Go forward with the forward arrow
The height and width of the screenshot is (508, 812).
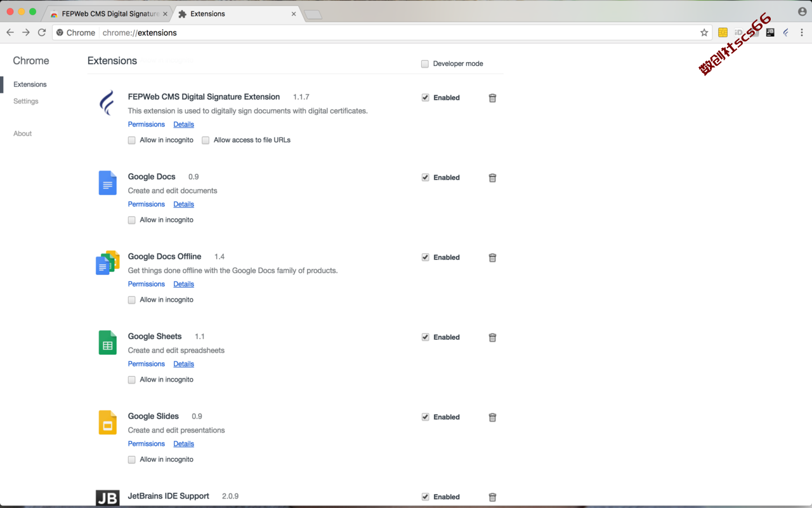(26, 32)
